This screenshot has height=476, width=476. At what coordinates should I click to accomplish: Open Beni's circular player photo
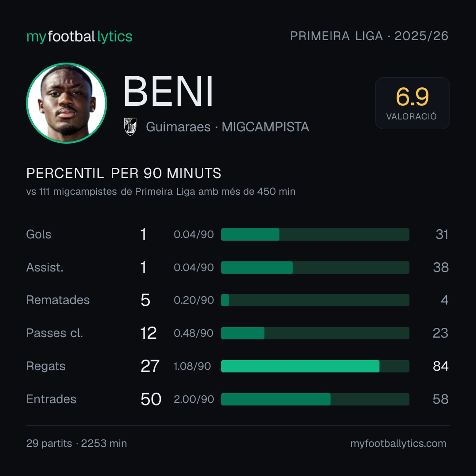pyautogui.click(x=67, y=103)
